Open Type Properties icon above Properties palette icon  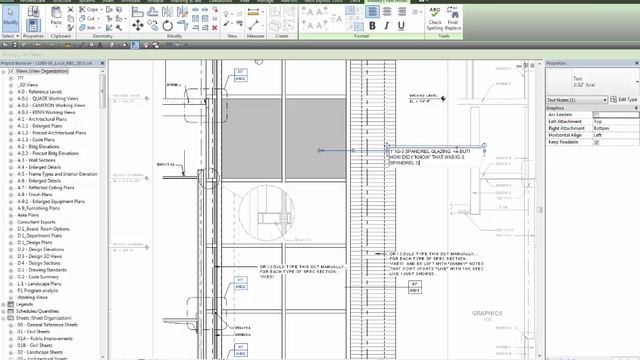(33, 11)
